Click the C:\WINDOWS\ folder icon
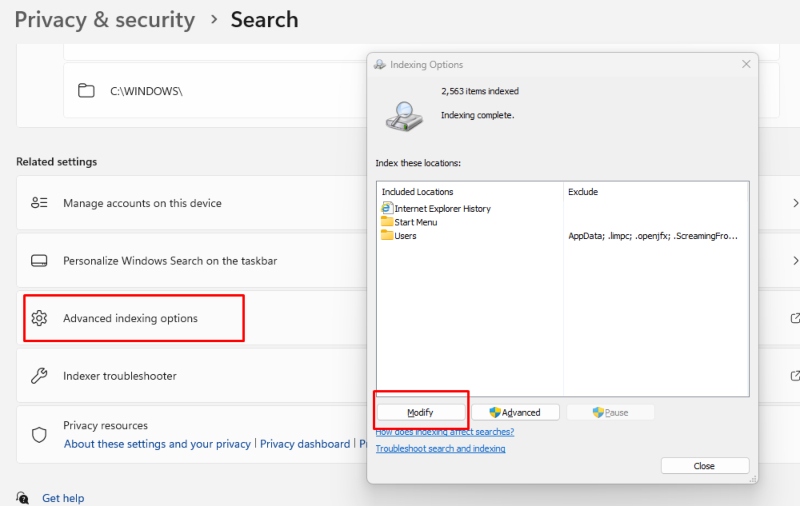 (86, 91)
